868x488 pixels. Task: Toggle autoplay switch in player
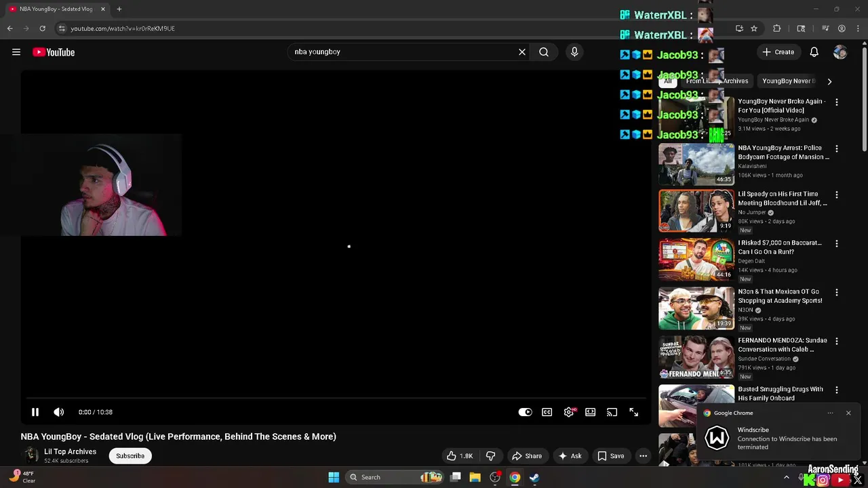click(526, 412)
